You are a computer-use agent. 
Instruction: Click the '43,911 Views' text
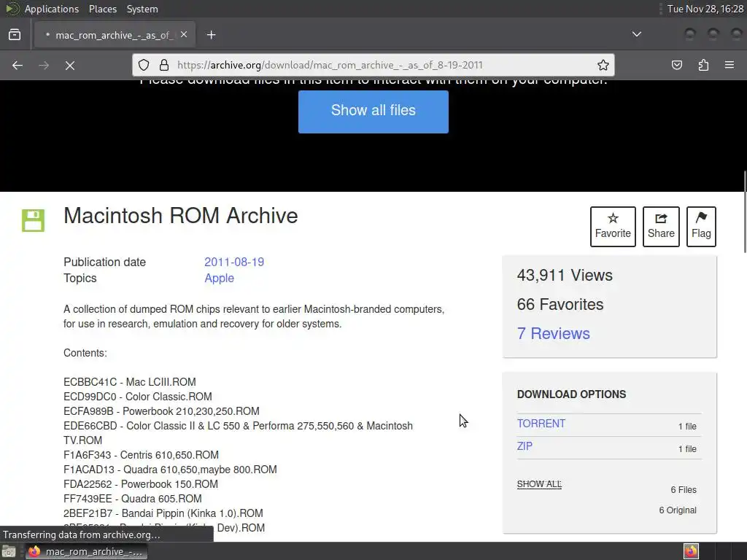(565, 275)
